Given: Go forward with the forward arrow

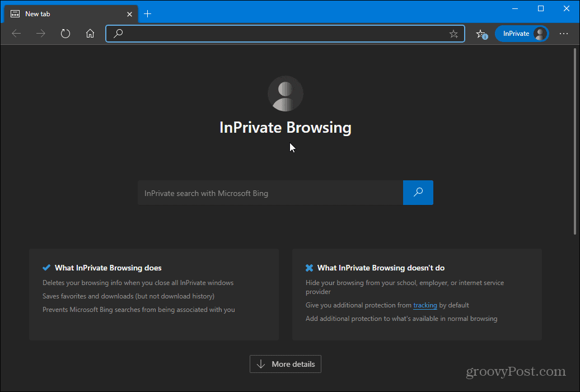Looking at the screenshot, I should click(x=41, y=34).
